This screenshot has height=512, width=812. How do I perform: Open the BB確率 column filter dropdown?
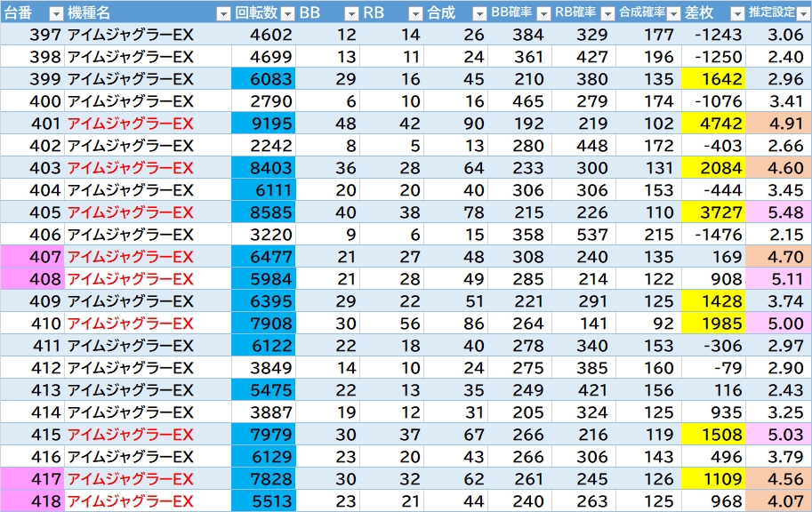(543, 13)
